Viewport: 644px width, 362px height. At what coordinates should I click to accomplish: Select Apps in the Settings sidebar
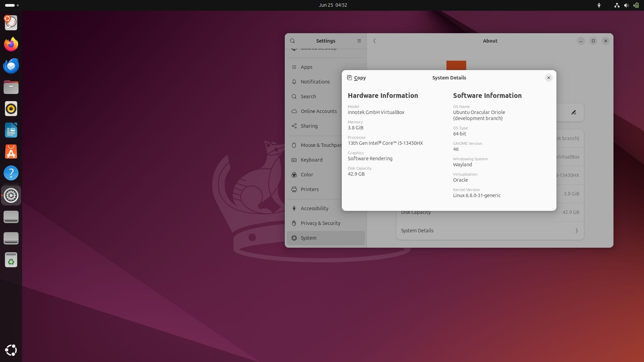(x=306, y=67)
